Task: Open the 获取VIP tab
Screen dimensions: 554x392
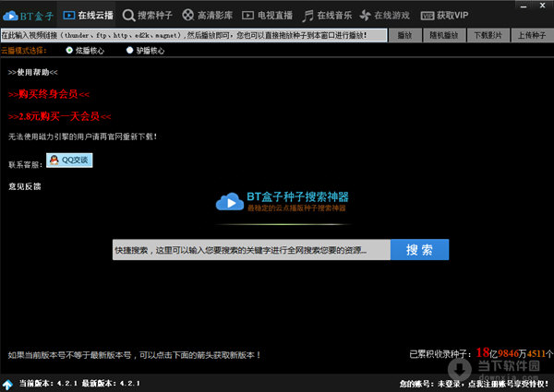Action: 444,15
